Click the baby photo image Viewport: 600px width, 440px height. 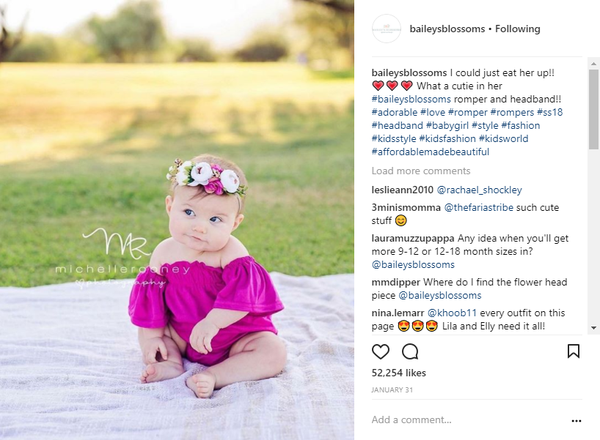(177, 220)
